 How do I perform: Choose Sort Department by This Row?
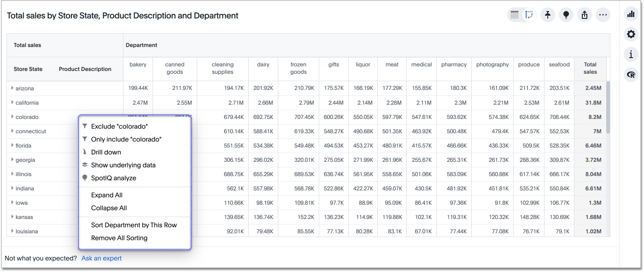134,225
